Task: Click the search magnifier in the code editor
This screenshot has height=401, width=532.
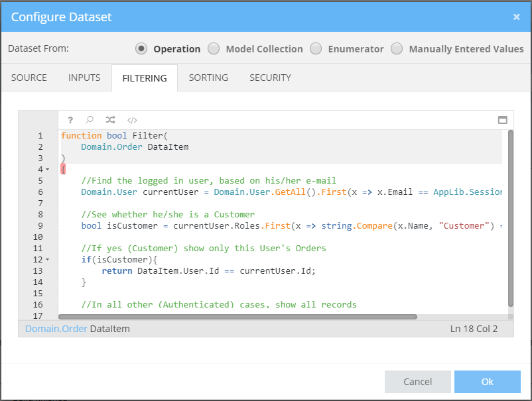Action: (90, 120)
